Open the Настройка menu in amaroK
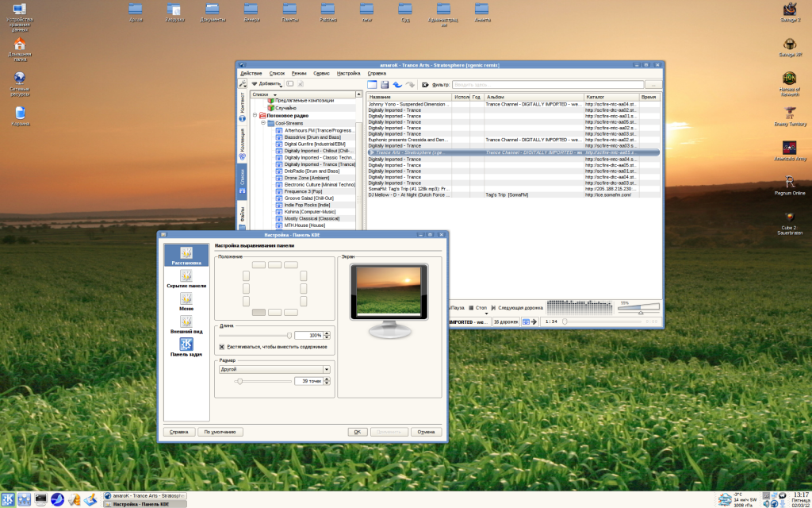The width and height of the screenshot is (812, 508). click(349, 74)
